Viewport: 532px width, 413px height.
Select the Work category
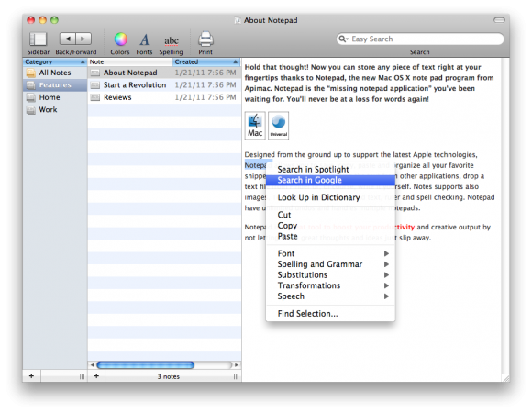coord(55,109)
